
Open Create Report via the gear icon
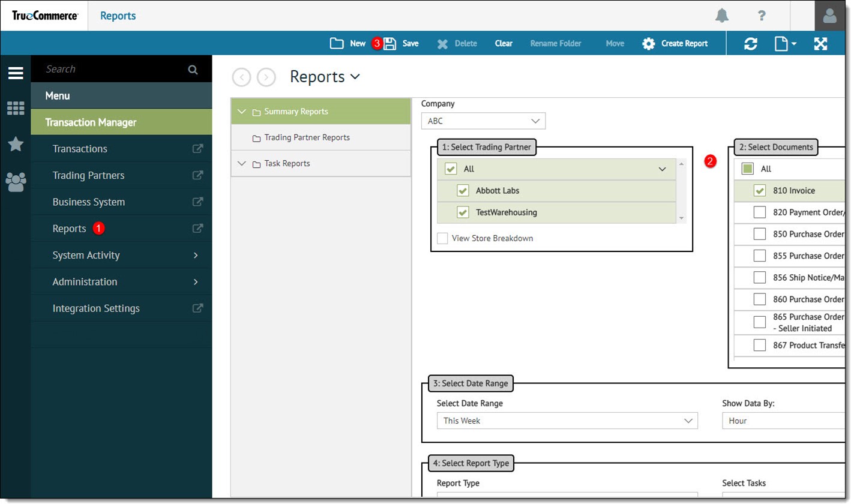tap(649, 43)
